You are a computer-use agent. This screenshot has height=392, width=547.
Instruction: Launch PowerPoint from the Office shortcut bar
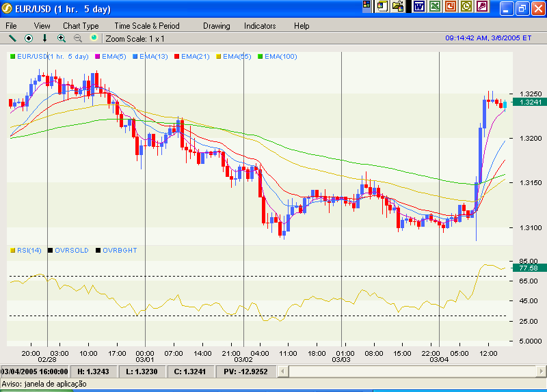(x=451, y=7)
